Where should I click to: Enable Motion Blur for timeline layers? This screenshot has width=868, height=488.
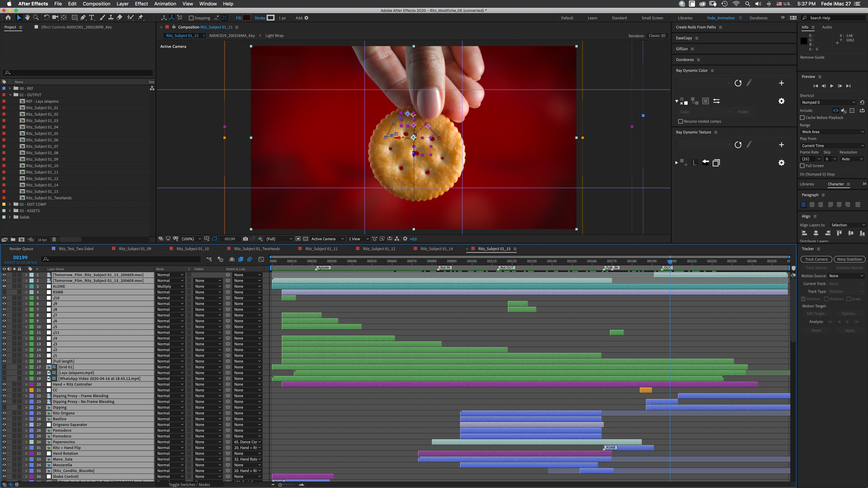click(250, 259)
